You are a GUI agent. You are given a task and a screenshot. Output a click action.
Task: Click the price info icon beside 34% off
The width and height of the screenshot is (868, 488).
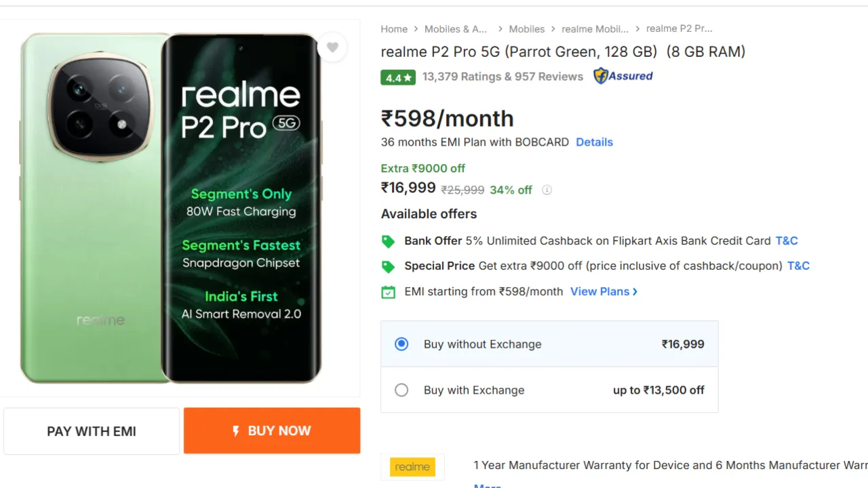click(547, 190)
